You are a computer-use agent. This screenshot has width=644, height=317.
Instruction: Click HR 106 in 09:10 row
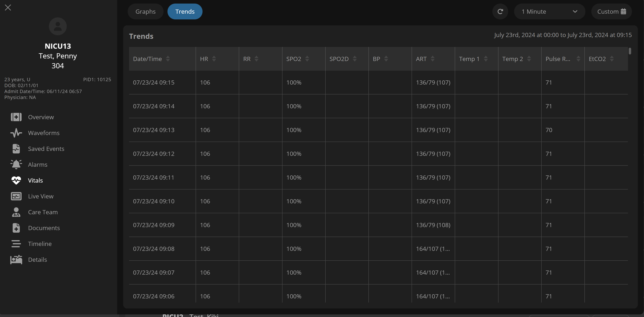(x=205, y=201)
